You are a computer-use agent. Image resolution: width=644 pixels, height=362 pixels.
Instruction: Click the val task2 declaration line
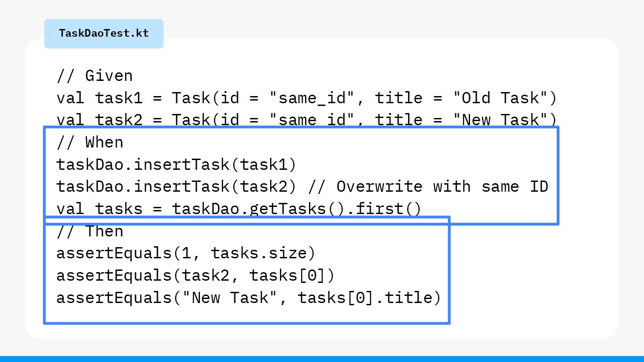(x=306, y=120)
